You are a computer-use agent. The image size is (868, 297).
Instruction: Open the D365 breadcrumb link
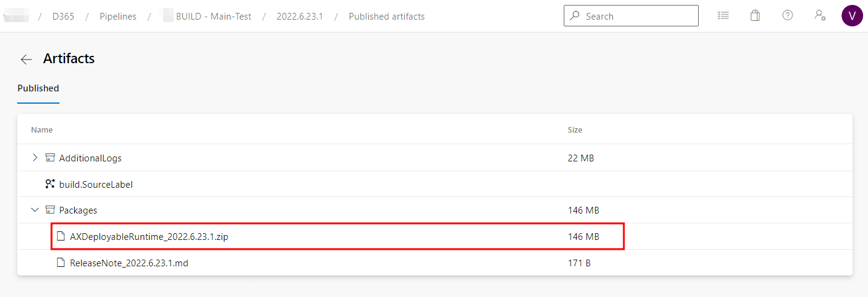[x=63, y=17]
